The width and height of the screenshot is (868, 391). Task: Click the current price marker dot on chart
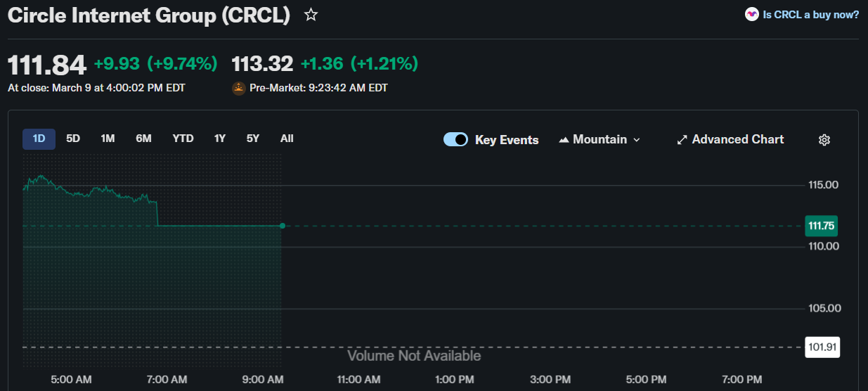[x=283, y=226]
